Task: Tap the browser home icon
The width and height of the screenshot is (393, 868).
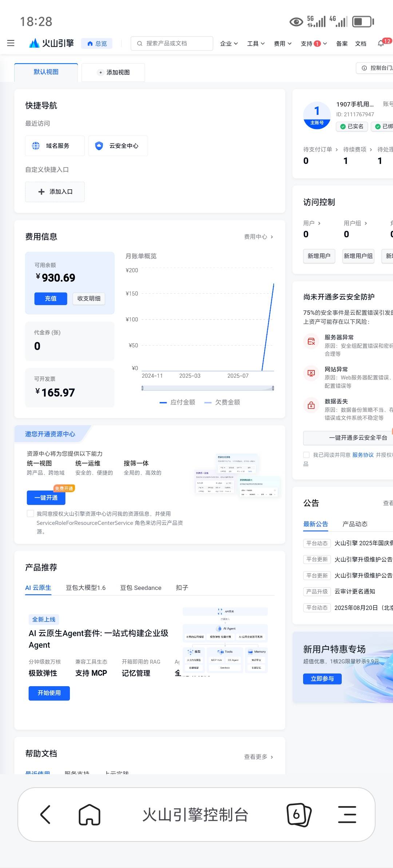Action: point(90,815)
